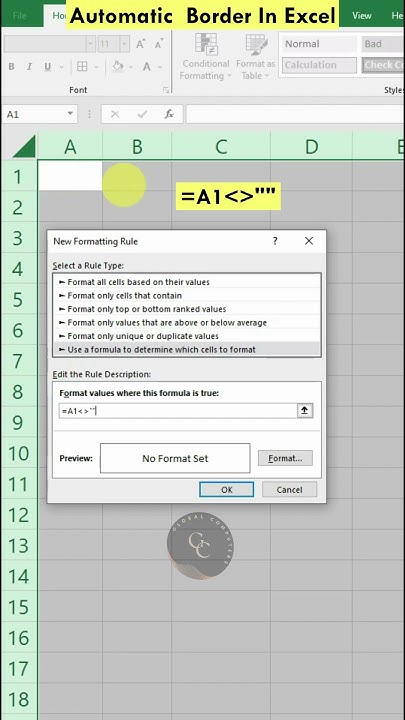
Task: Open Conditional Formatting menu
Action: (x=205, y=56)
